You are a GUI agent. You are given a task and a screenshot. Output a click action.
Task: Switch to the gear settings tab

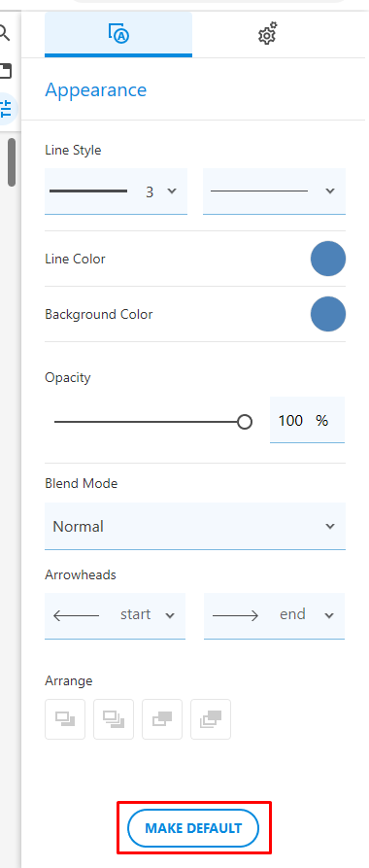tap(268, 33)
